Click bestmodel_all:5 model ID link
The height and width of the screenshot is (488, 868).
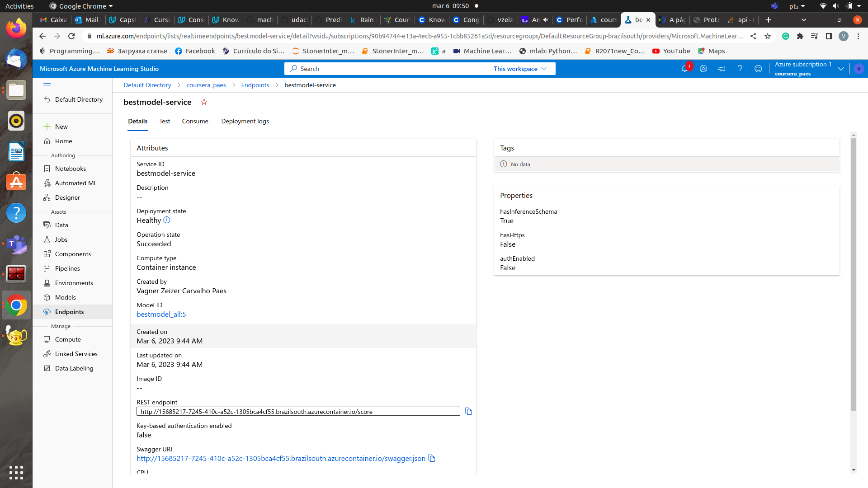click(x=161, y=314)
